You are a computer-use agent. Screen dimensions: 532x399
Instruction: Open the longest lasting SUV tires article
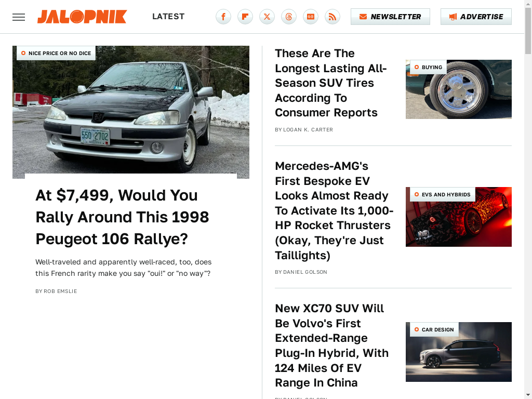(x=331, y=83)
